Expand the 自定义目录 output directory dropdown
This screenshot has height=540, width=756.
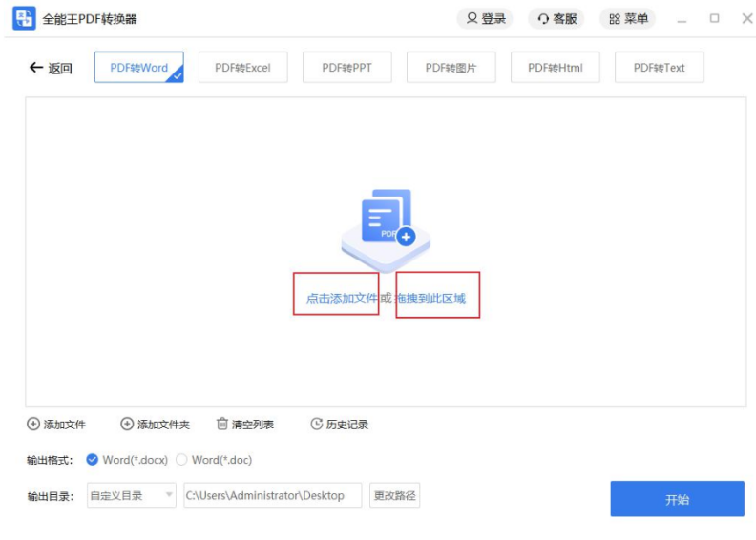pos(169,495)
